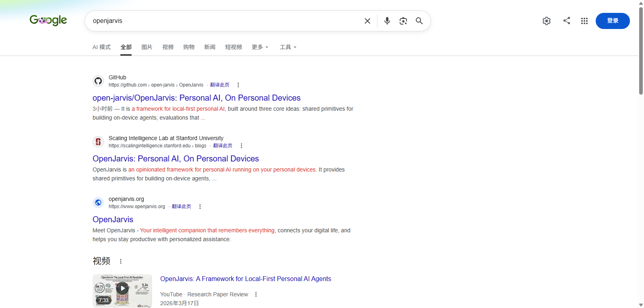Click the openjarvis.org globe favicon
Image resolution: width=644 pixels, height=308 pixels.
[x=98, y=203]
